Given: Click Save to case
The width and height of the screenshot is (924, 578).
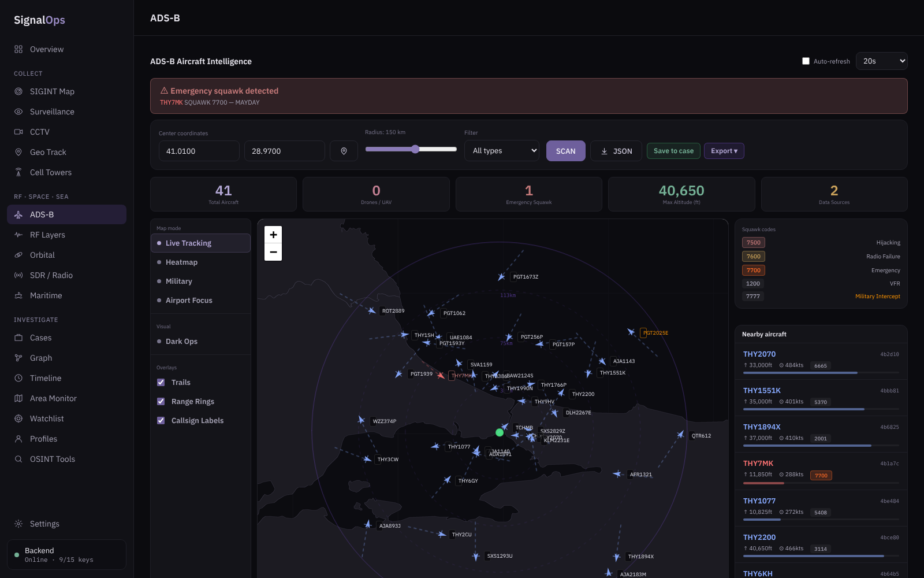Looking at the screenshot, I should pyautogui.click(x=673, y=151).
